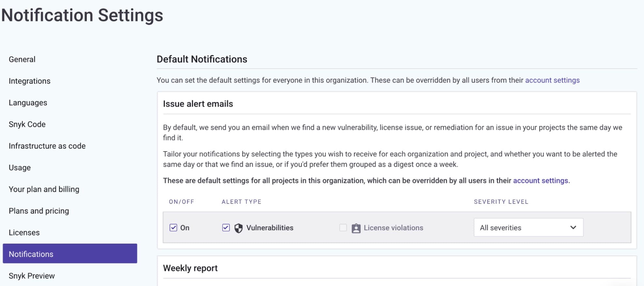Screen dimensions: 644x286
Task: Click the Weekly report heading
Action: coord(190,268)
